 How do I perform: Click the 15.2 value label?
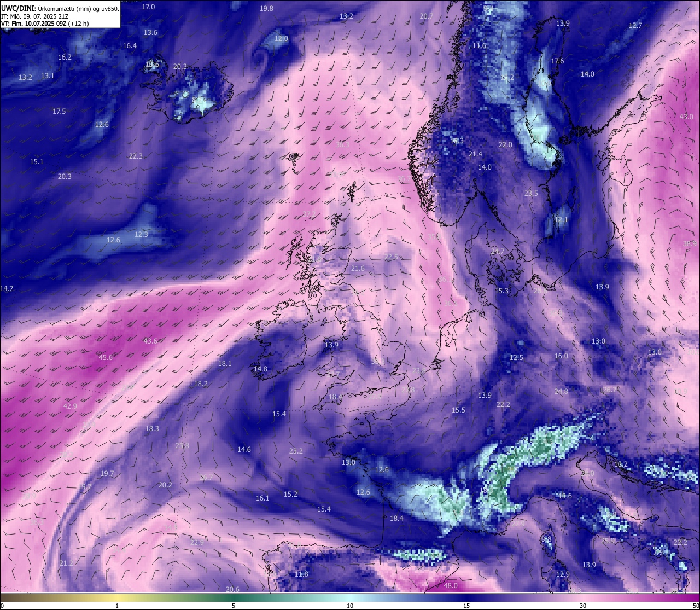290,495
